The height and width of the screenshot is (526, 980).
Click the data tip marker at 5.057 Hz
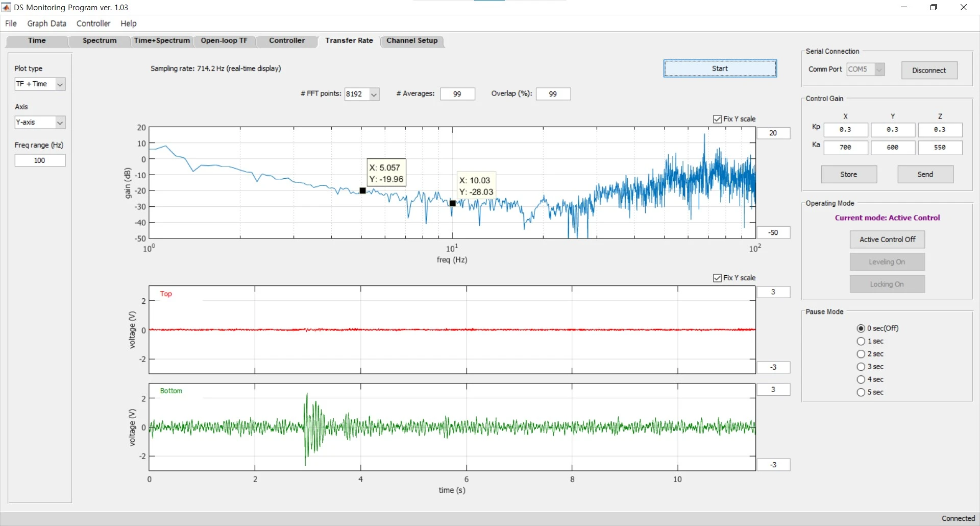pyautogui.click(x=362, y=190)
